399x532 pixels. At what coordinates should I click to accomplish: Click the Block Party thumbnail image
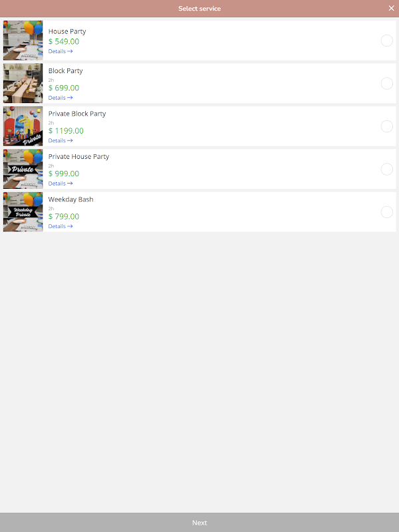23,83
